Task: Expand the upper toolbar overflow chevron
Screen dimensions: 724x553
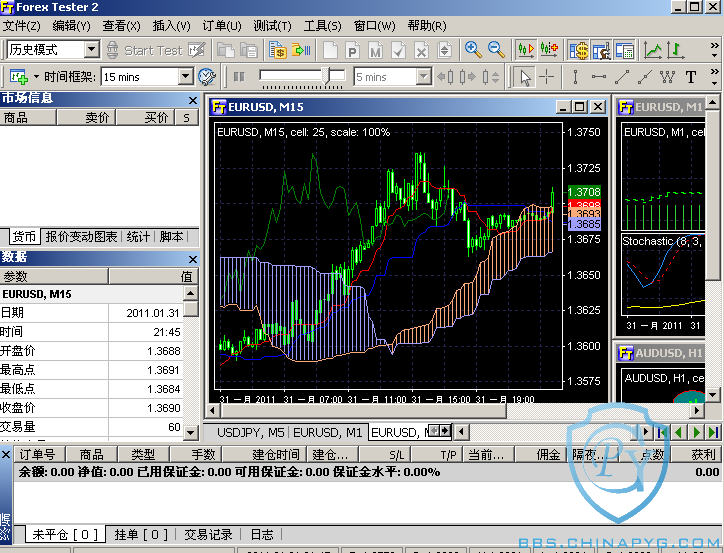Action: [x=714, y=49]
